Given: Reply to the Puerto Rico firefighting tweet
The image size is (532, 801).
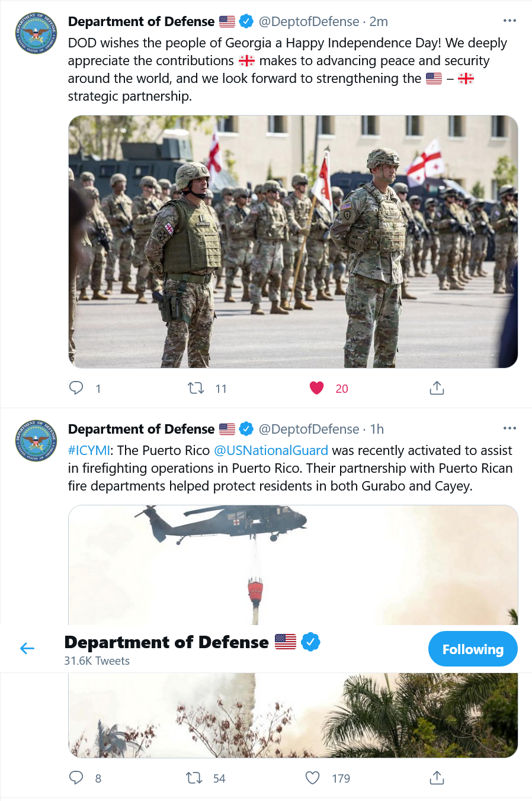Looking at the screenshot, I should tap(76, 778).
